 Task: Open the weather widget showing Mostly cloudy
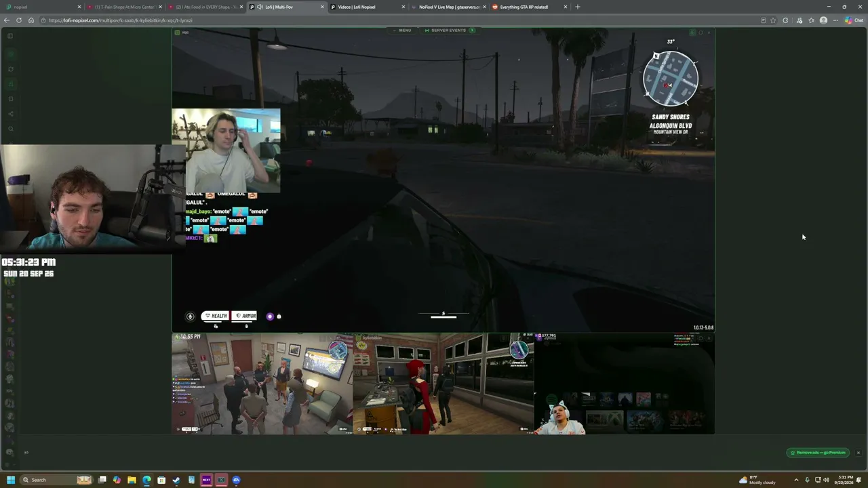tap(757, 480)
